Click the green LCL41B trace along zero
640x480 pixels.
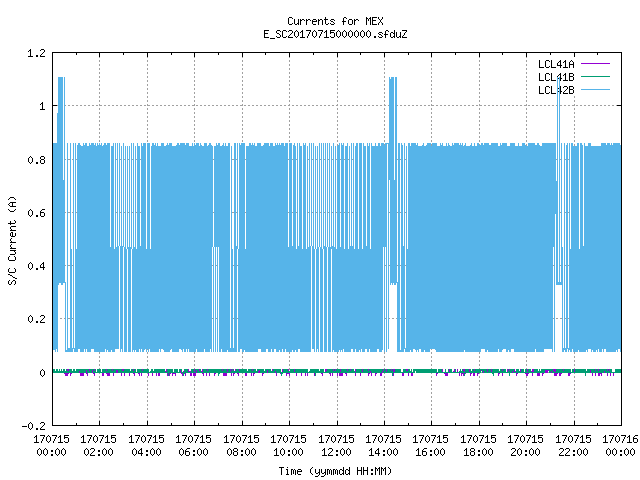(337, 371)
